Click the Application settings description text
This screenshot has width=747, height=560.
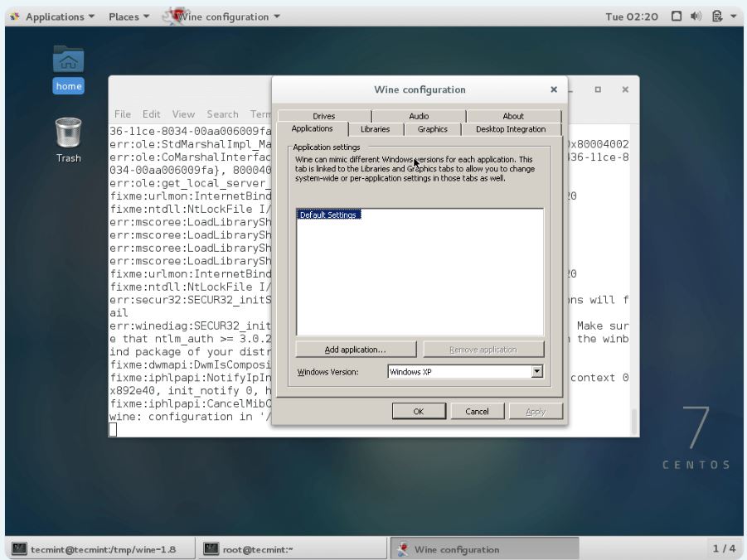[x=415, y=168]
